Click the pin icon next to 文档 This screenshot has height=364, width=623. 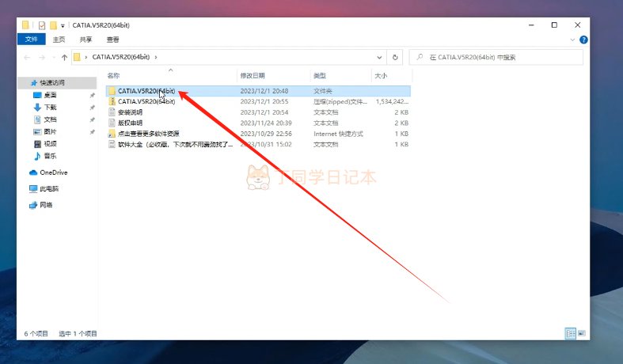tap(92, 119)
